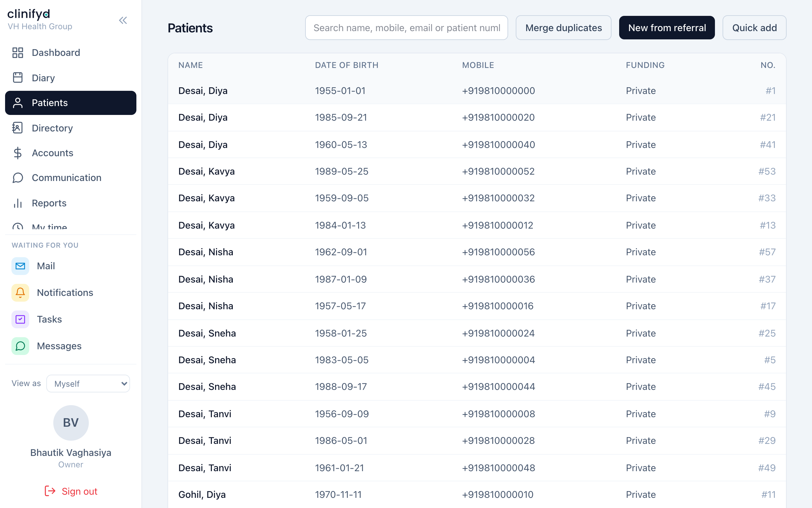
Task: Click the NAME column header
Action: 191,65
